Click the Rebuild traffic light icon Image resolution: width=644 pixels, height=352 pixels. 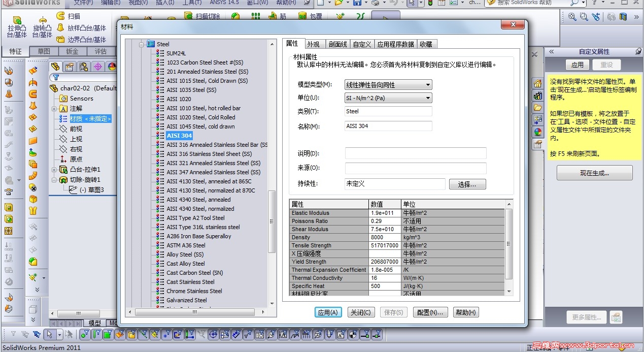click(x=431, y=3)
